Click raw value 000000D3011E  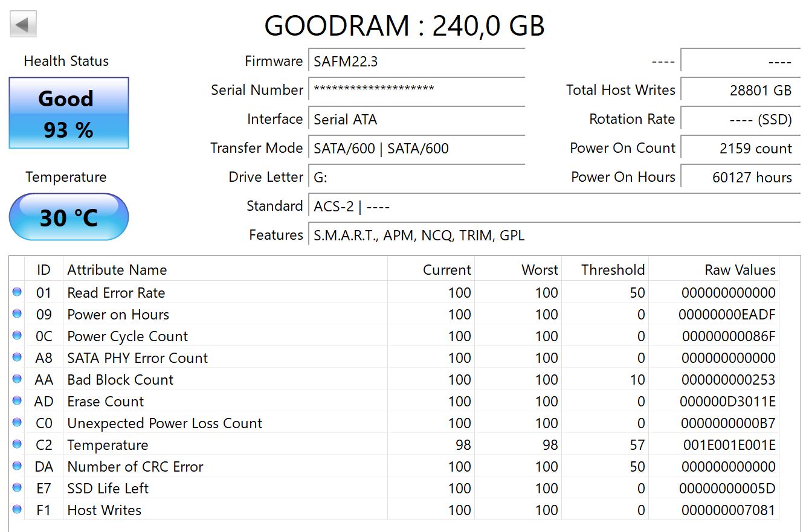pos(727,402)
